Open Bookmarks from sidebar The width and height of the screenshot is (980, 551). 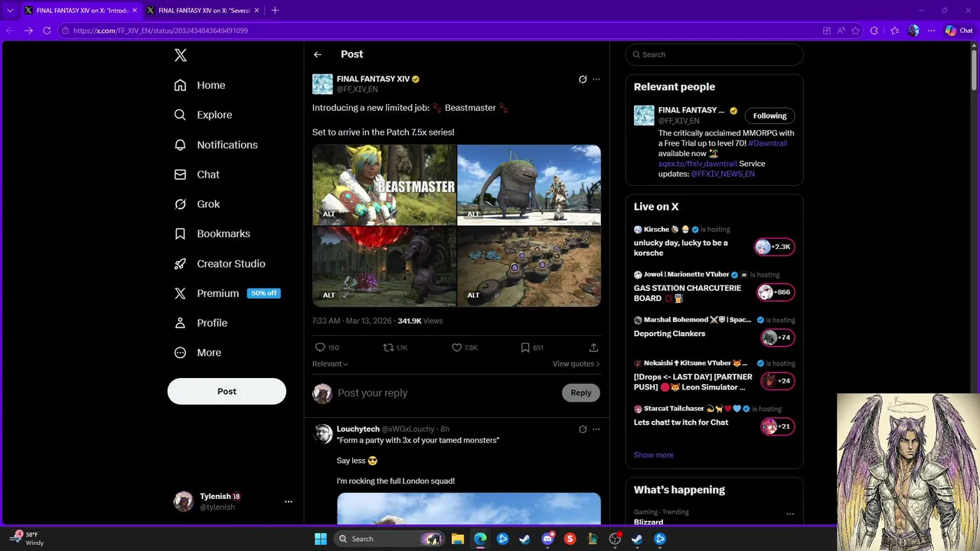(x=212, y=233)
